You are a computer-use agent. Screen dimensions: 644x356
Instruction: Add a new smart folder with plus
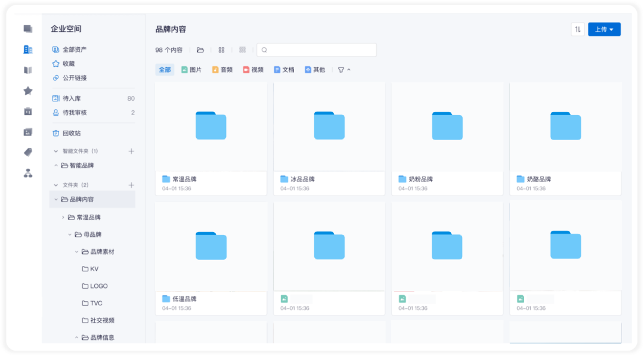click(x=131, y=151)
